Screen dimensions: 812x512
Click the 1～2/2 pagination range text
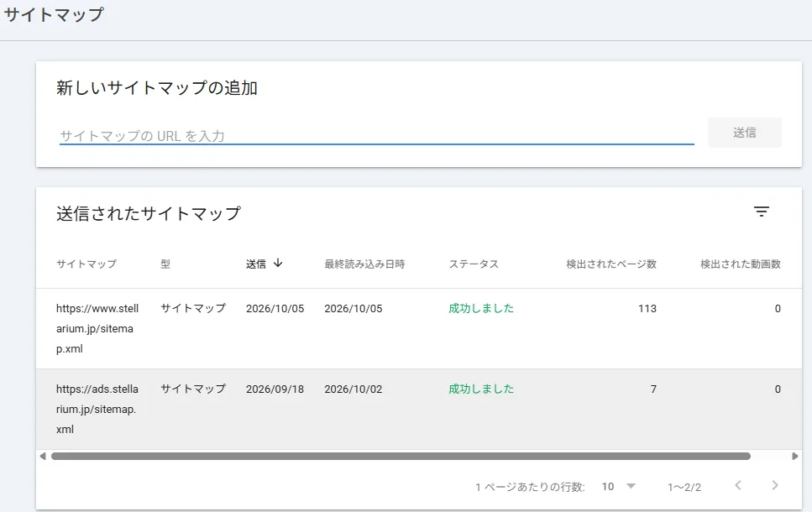(684, 487)
